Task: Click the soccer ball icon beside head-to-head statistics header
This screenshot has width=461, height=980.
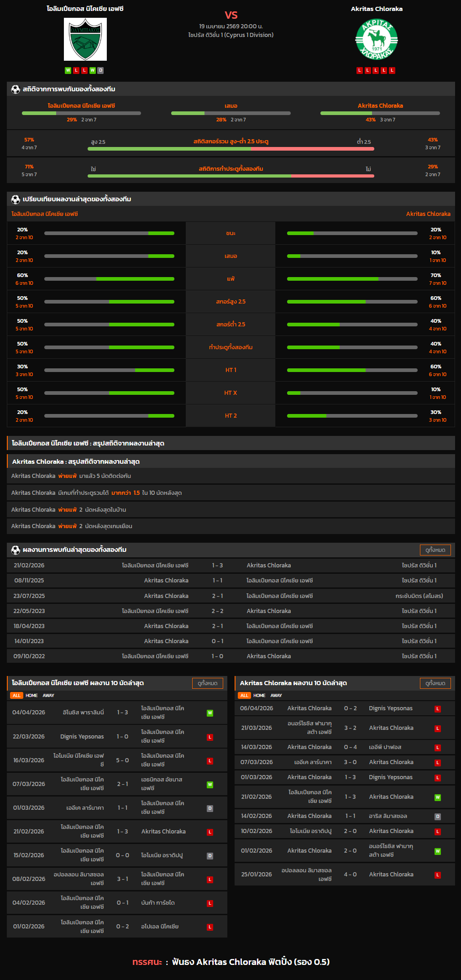Action: (x=16, y=89)
